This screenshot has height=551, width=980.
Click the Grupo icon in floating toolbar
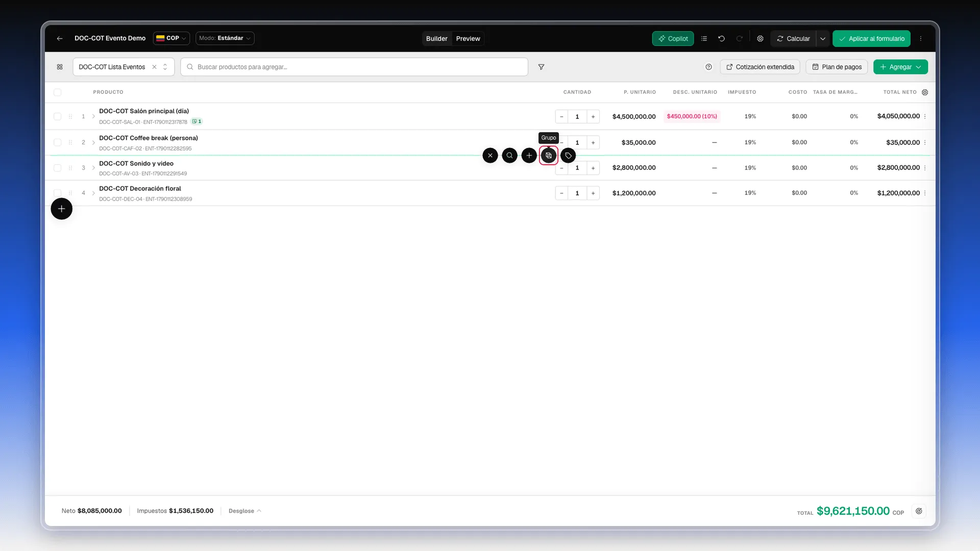click(x=549, y=156)
